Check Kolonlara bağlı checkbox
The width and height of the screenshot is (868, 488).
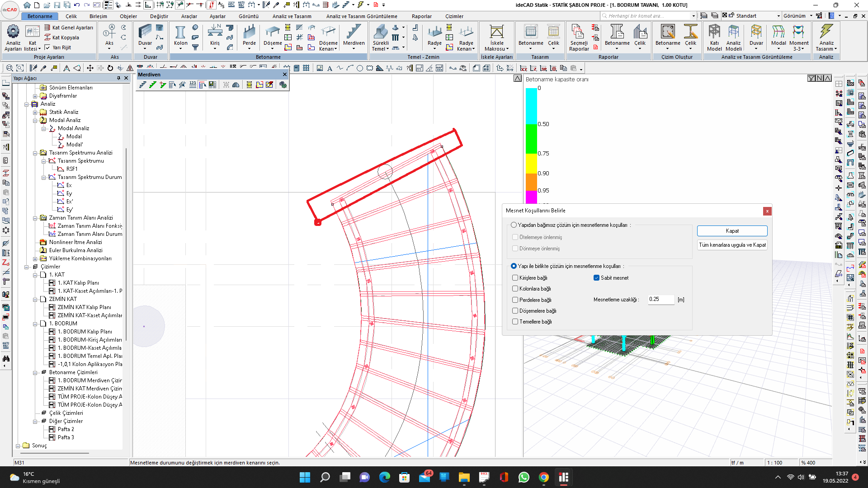515,289
